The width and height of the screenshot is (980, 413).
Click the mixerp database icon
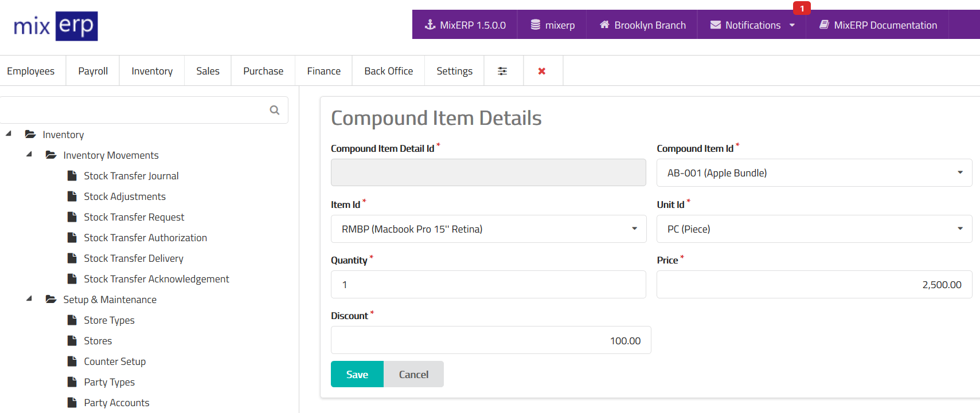click(x=535, y=25)
